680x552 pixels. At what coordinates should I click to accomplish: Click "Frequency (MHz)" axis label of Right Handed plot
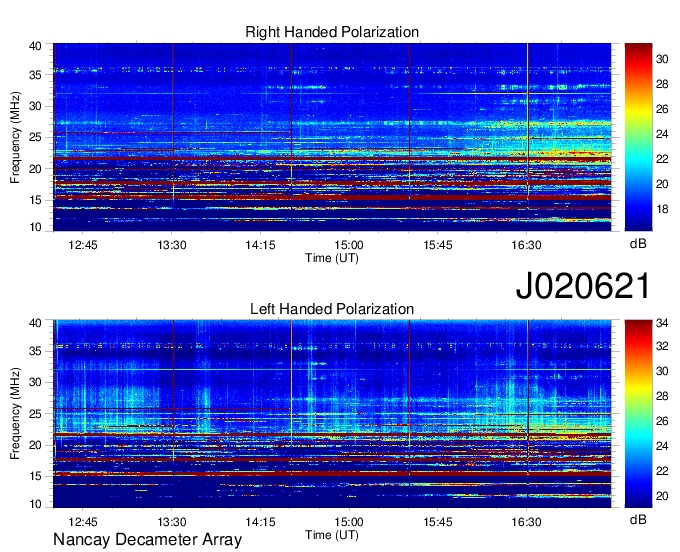click(15, 137)
